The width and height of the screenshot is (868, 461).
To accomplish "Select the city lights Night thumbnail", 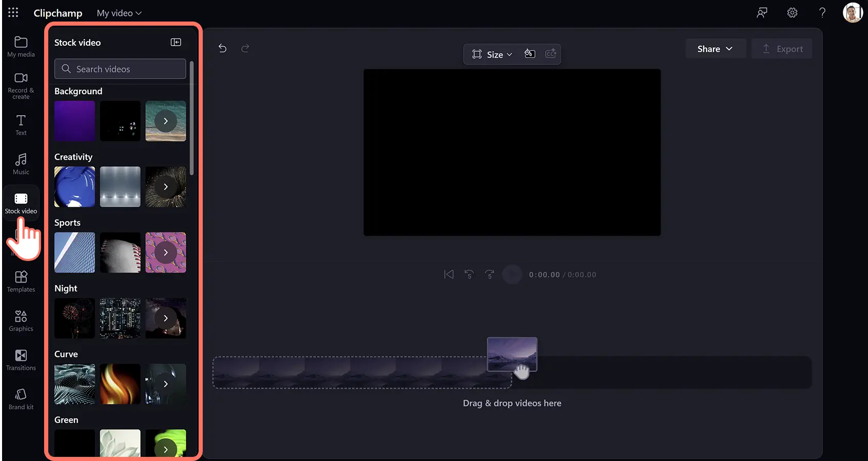I will click(120, 318).
